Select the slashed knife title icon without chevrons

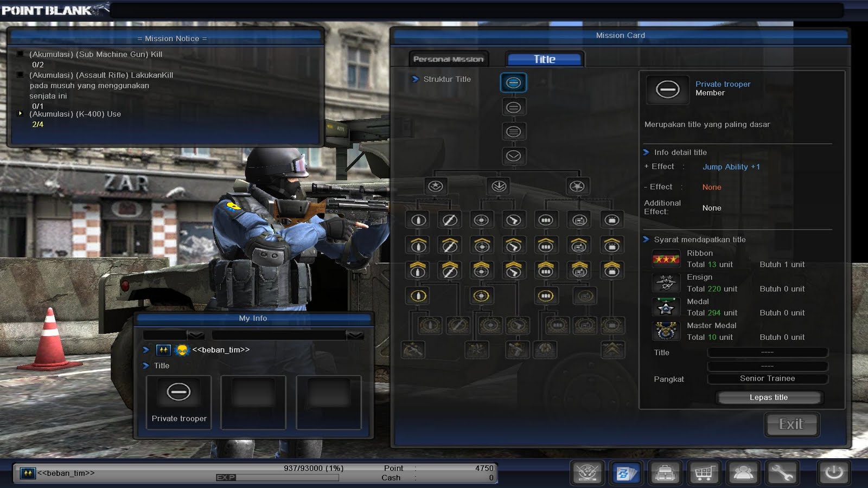pyautogui.click(x=450, y=220)
